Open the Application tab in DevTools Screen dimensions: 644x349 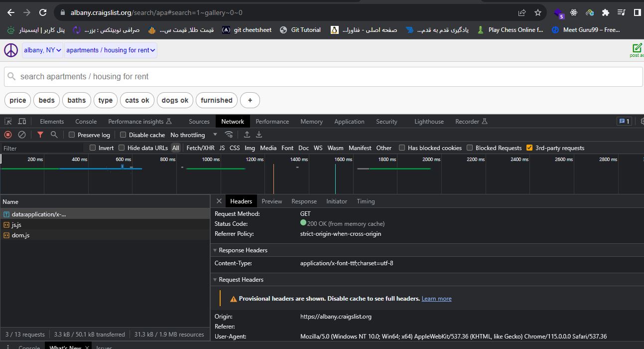coord(349,121)
